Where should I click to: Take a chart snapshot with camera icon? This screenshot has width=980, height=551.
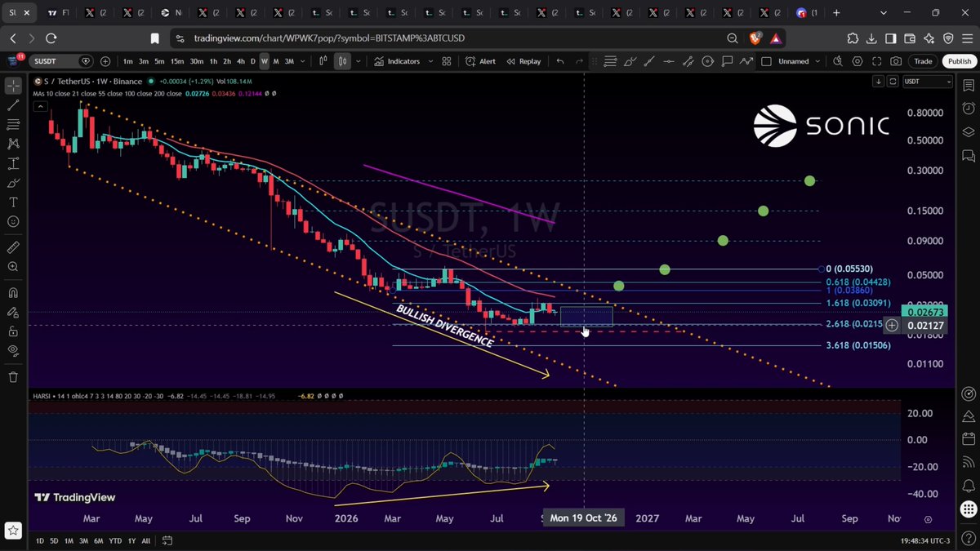(897, 61)
